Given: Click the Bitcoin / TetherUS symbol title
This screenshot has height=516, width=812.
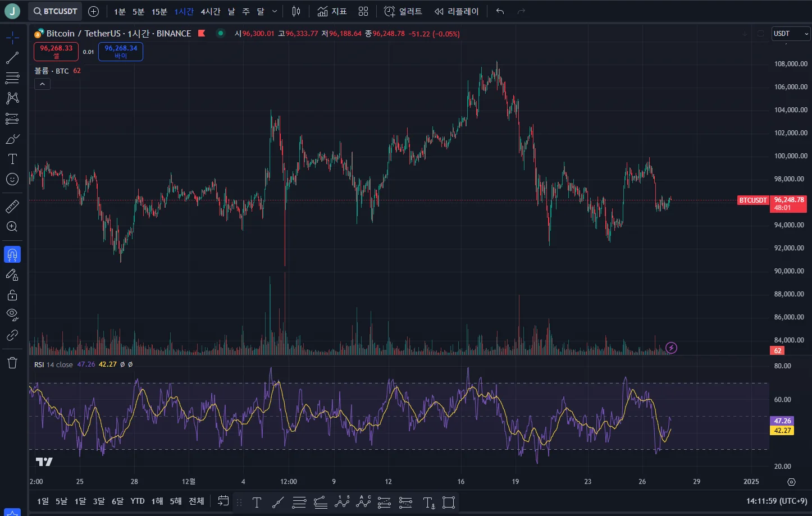Looking at the screenshot, I should 83,34.
